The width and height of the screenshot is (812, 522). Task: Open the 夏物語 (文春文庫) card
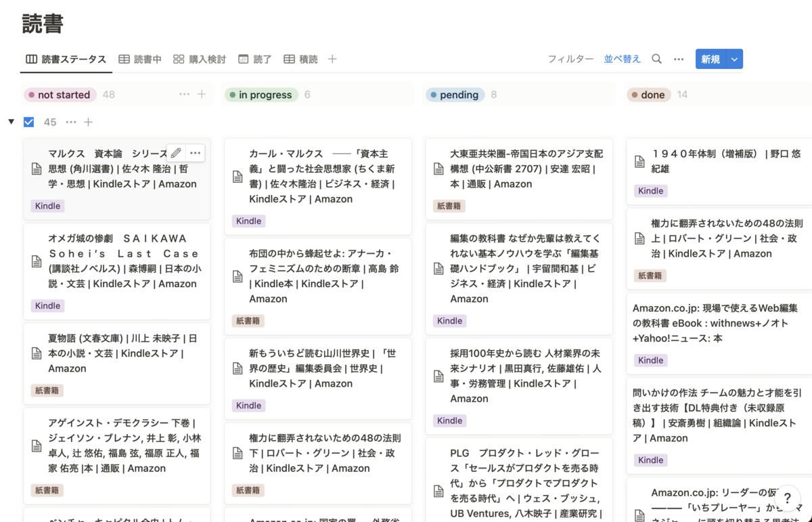pos(116,363)
